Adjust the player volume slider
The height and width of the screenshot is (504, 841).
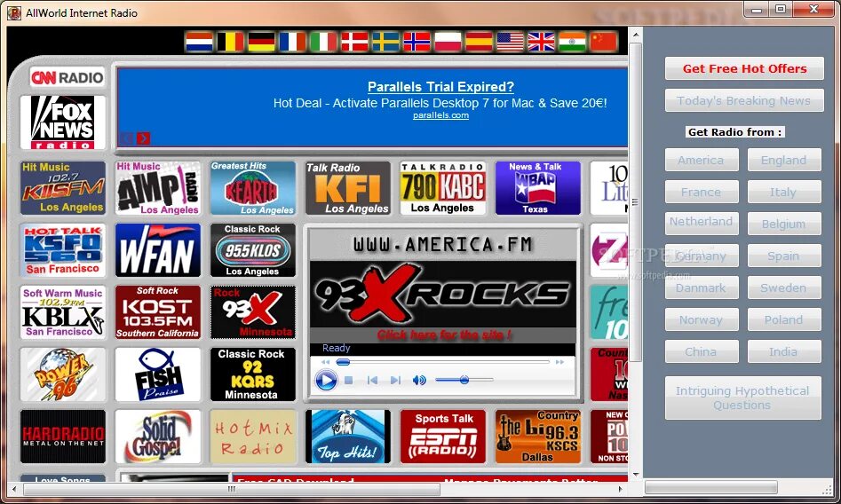[x=464, y=380]
